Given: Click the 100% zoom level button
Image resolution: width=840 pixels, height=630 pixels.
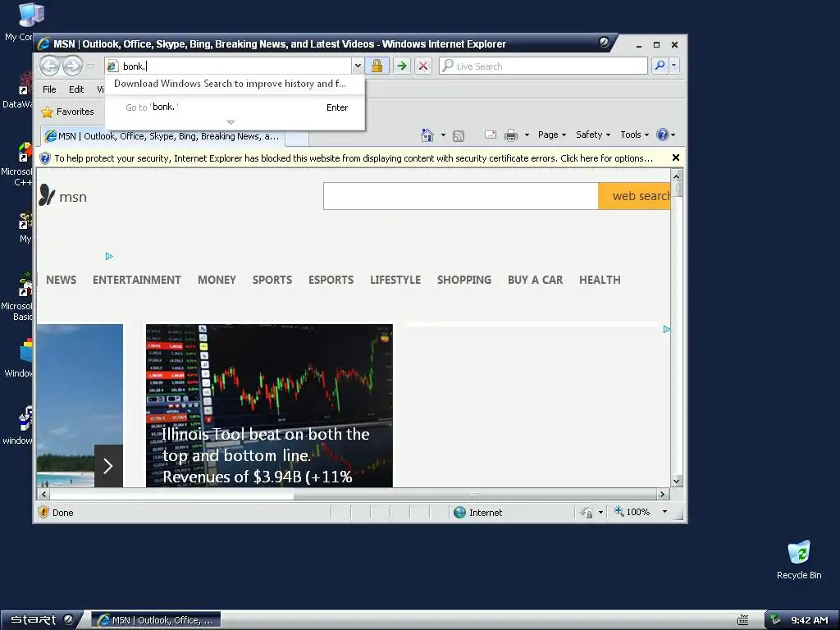Looking at the screenshot, I should point(632,512).
